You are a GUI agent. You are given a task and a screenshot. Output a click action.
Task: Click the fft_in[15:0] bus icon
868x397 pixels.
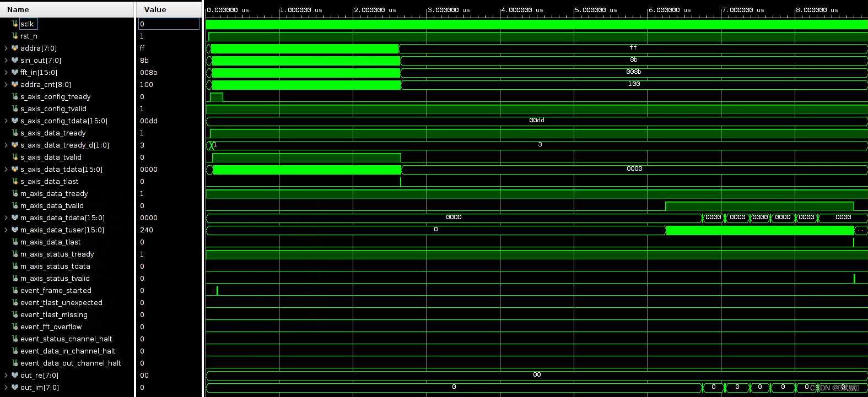[15, 72]
